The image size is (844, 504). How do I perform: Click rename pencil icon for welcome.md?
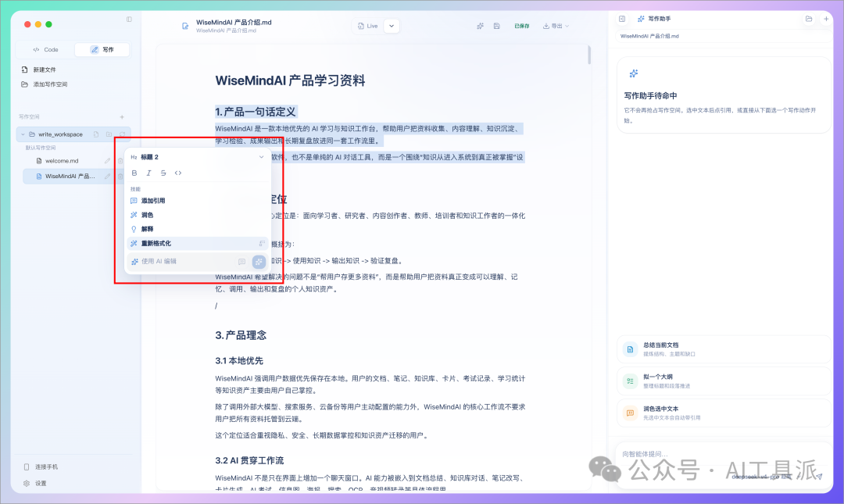click(x=107, y=160)
